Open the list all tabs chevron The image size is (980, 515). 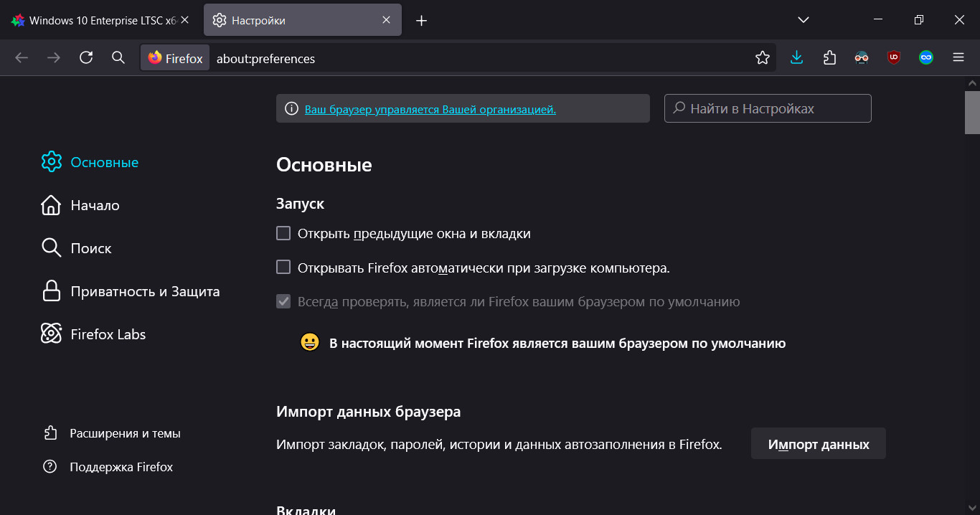(804, 20)
